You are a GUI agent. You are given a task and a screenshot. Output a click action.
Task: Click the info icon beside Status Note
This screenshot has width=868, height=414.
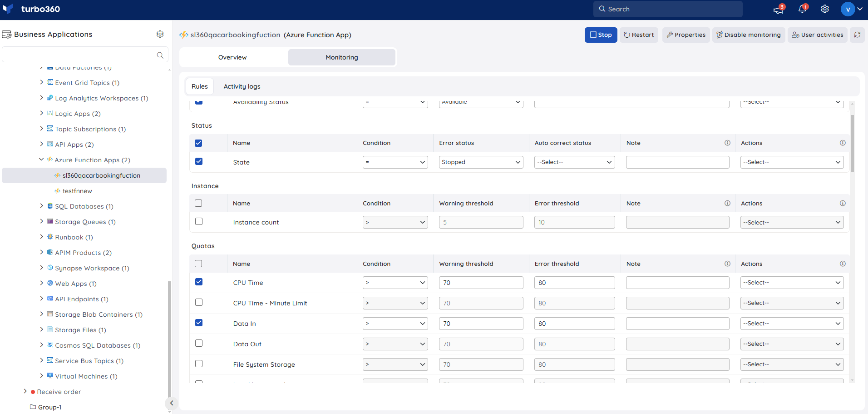point(727,143)
